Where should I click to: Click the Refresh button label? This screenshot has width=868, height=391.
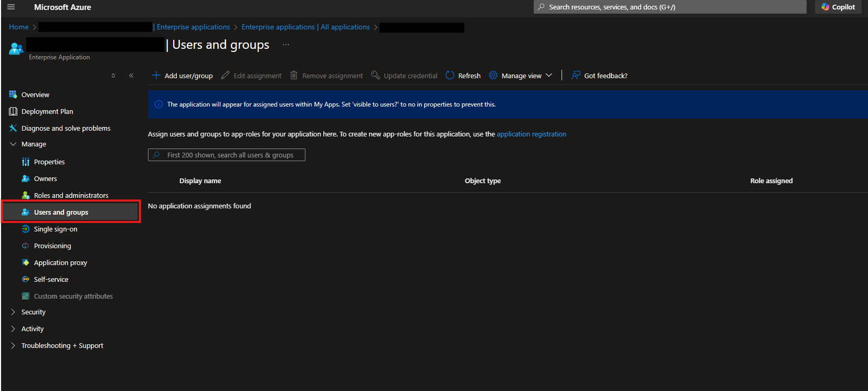click(x=469, y=76)
